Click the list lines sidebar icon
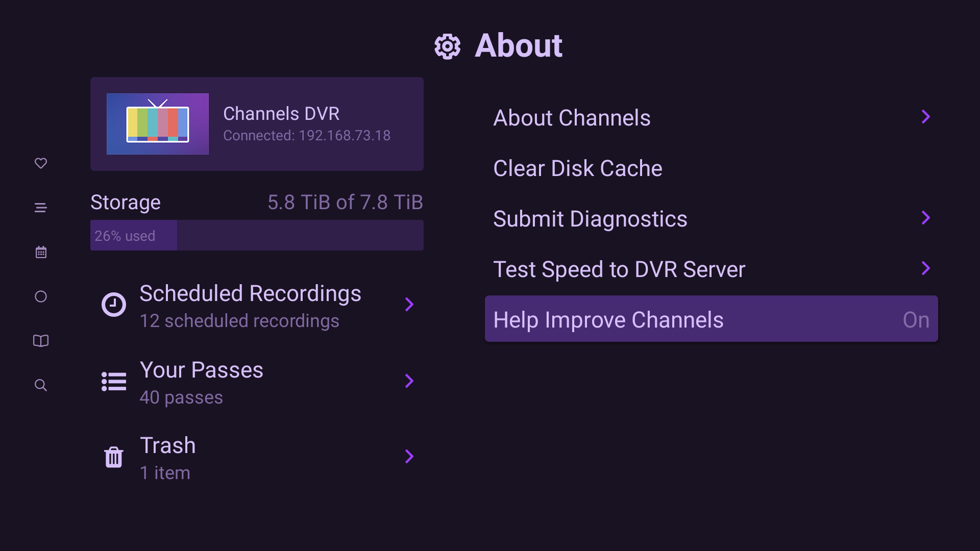Viewport: 980px width, 551px height. (41, 208)
